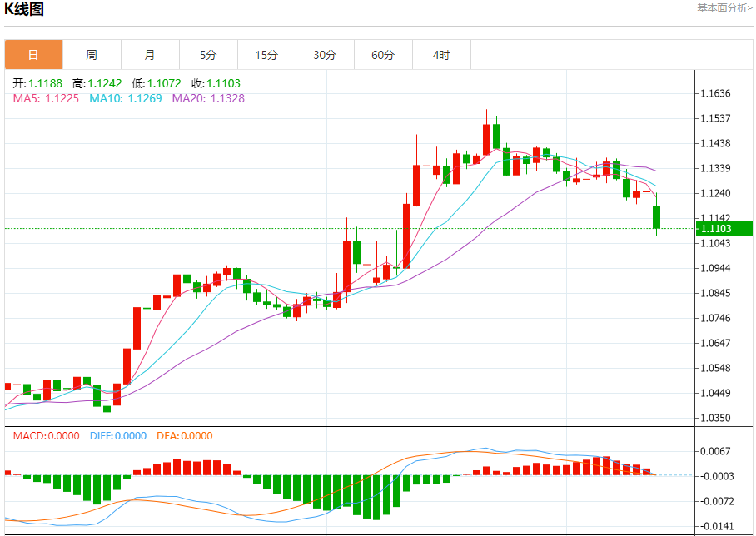The image size is (756, 536).
Task: Click the MACD value label
Action: [46, 436]
